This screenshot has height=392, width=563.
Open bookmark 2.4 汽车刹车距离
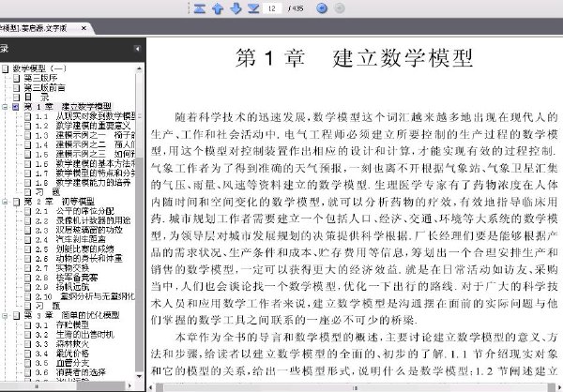click(x=70, y=239)
